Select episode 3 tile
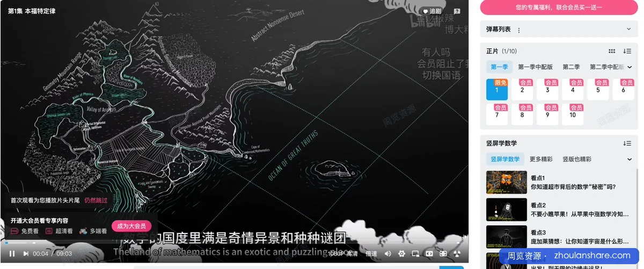Image resolution: width=644 pixels, height=269 pixels. (x=547, y=90)
